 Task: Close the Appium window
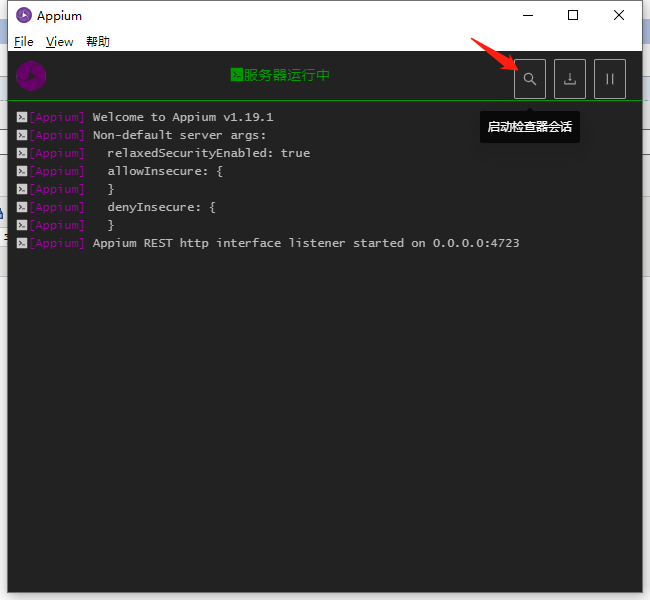[x=618, y=15]
